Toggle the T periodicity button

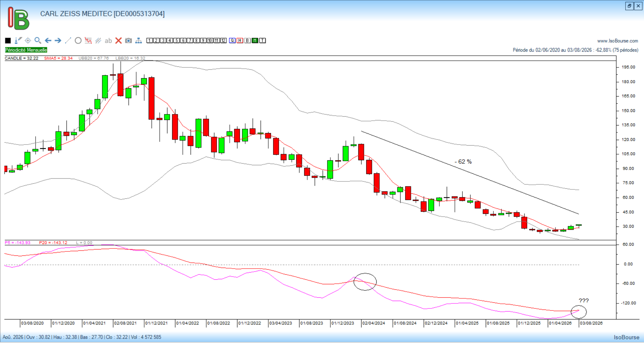click(263, 41)
